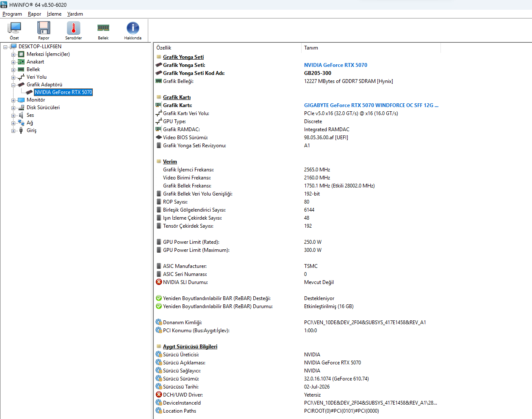Click the icon beside Grafik Belleği
The image size is (532, 419).
click(159, 81)
